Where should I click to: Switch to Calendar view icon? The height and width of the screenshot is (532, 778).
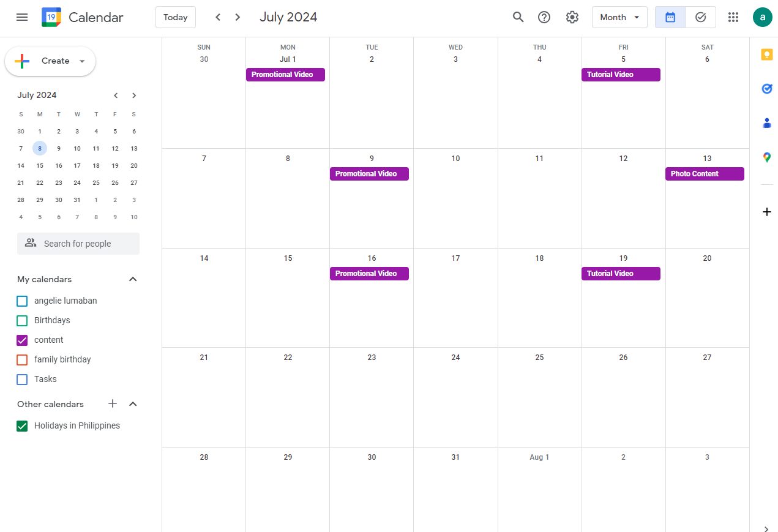[x=670, y=17]
